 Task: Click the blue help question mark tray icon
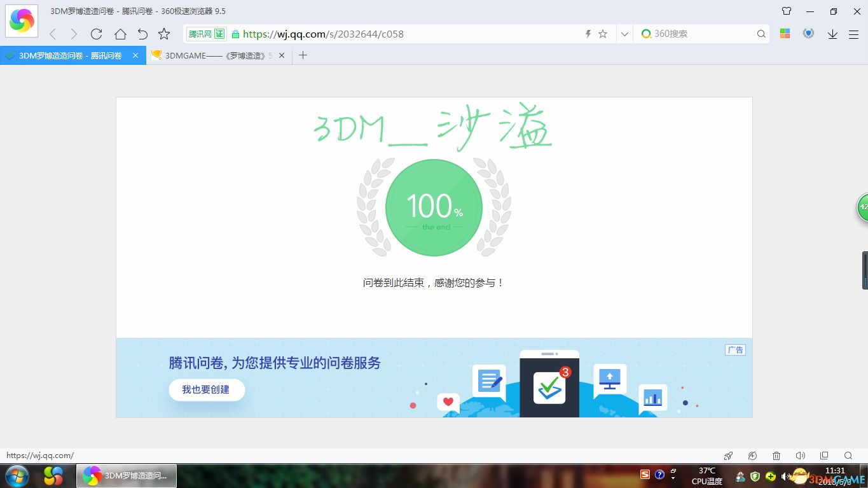pos(659,475)
